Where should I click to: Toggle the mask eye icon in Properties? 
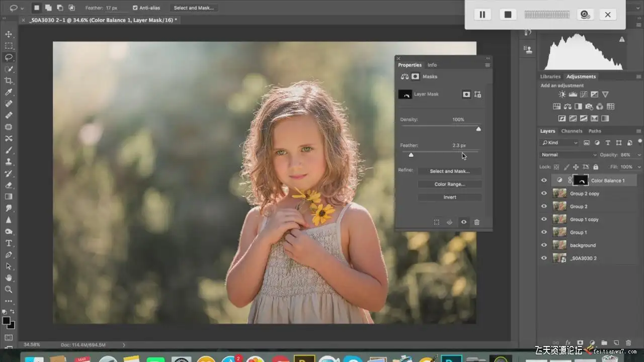[463, 222]
